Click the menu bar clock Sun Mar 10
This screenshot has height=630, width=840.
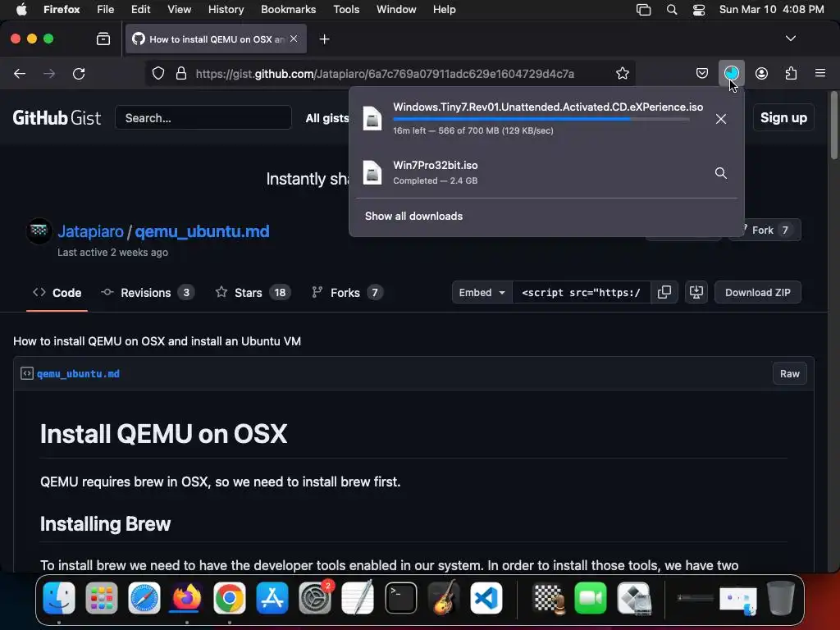tap(771, 9)
